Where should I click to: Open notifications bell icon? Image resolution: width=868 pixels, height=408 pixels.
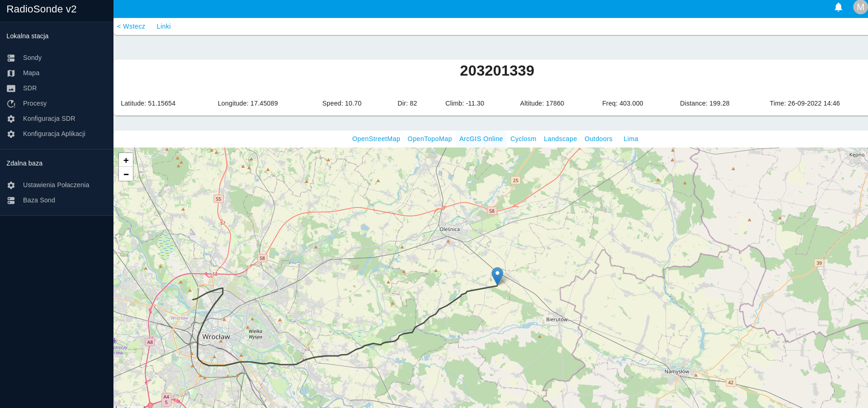pos(838,7)
